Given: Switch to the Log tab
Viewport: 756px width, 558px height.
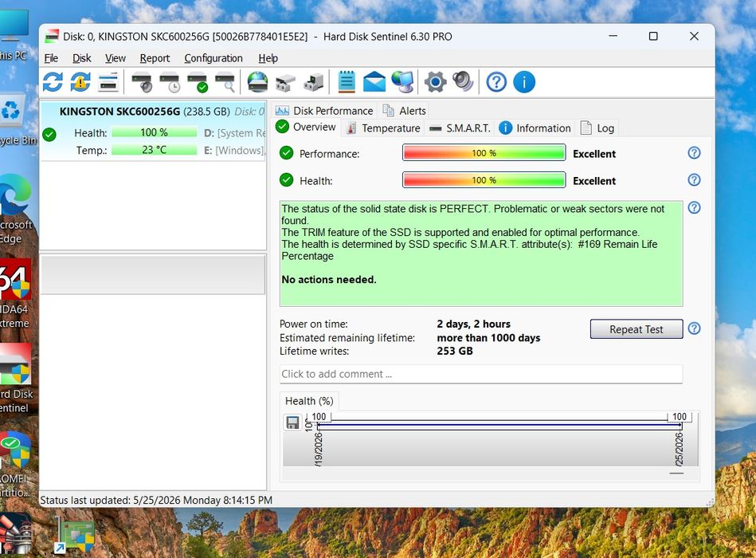Looking at the screenshot, I should click(597, 128).
